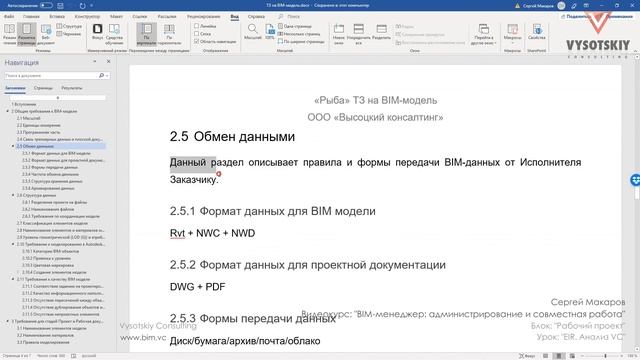Image resolution: width=640 pixels, height=360 pixels.
Task: Click the Redo/Repeat arrow icon
Action: [82, 6]
